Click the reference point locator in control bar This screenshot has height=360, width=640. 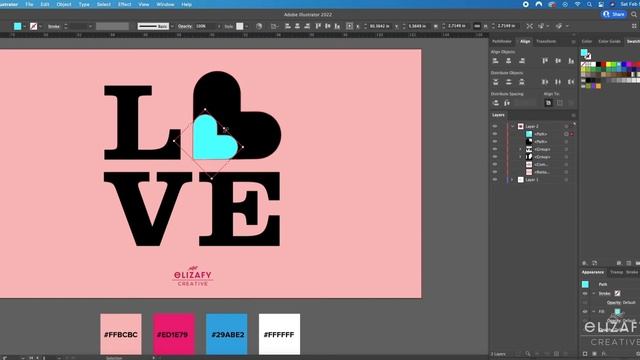click(x=349, y=26)
